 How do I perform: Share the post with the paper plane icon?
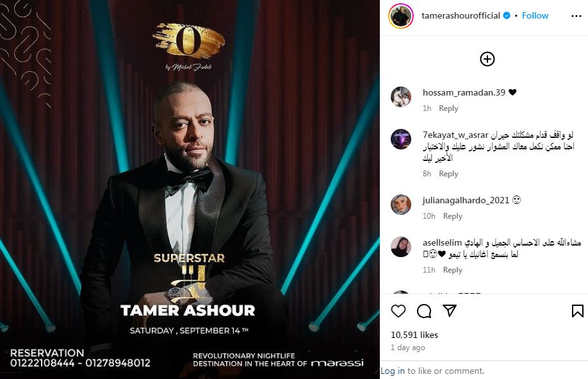[x=449, y=310]
